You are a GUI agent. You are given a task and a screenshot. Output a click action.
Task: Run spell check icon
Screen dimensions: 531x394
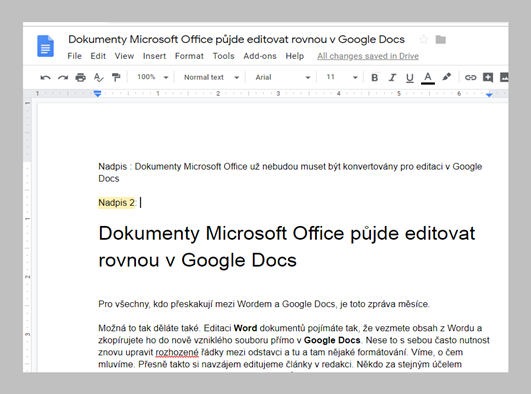(98, 78)
